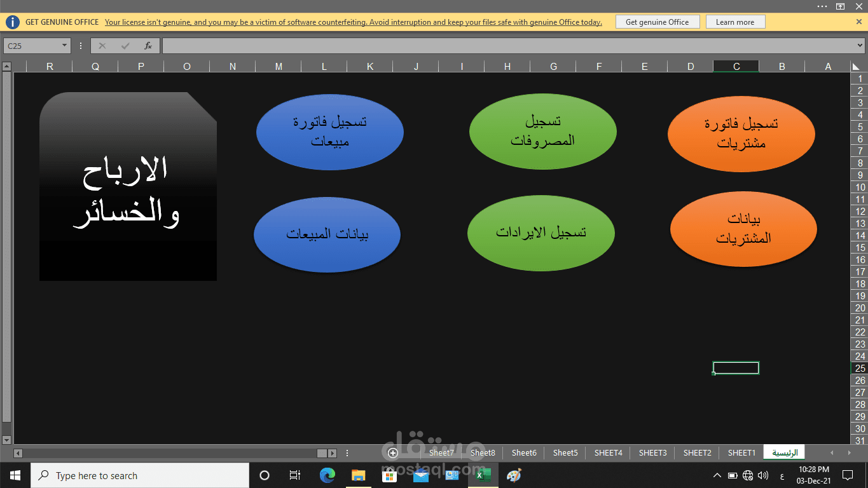
Task: Click the Get genuine Office button
Action: [658, 22]
